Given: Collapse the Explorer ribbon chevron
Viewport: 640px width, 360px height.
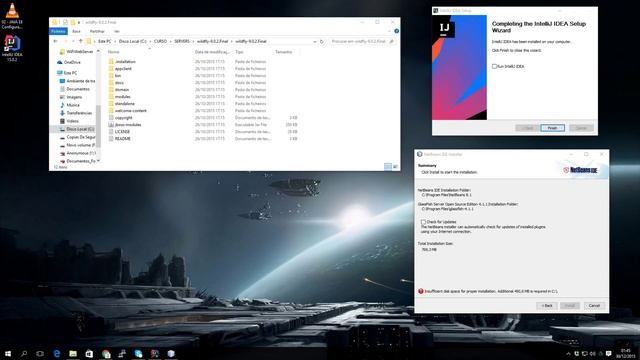Looking at the screenshot, I should click(x=389, y=31).
